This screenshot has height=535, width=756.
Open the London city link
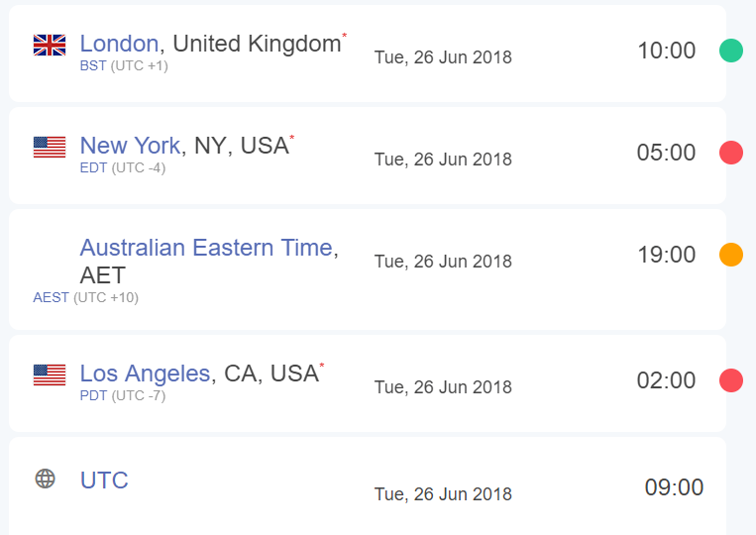(119, 44)
